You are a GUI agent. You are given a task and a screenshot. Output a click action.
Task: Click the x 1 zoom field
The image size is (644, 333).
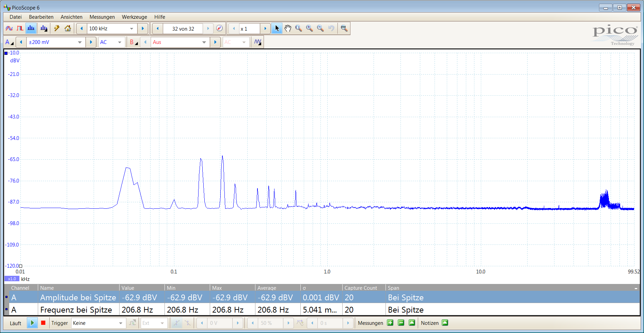click(249, 29)
